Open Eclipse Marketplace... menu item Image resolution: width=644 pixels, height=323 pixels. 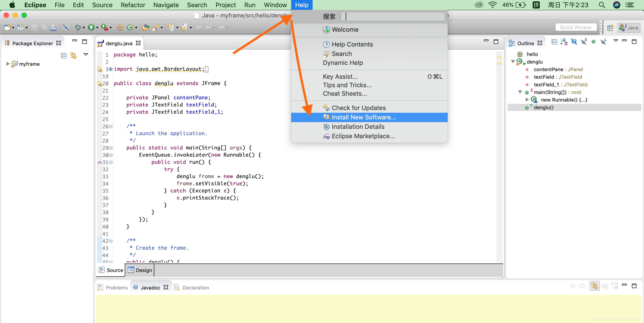coord(369,136)
